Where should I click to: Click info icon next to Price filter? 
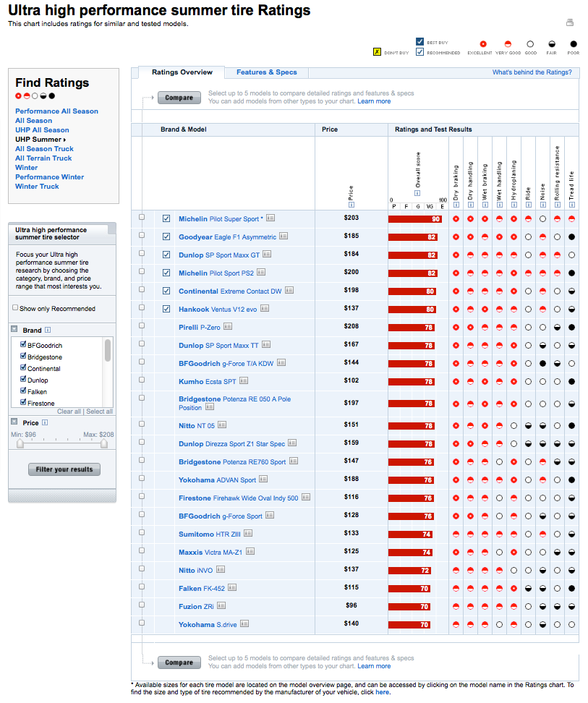(x=45, y=422)
